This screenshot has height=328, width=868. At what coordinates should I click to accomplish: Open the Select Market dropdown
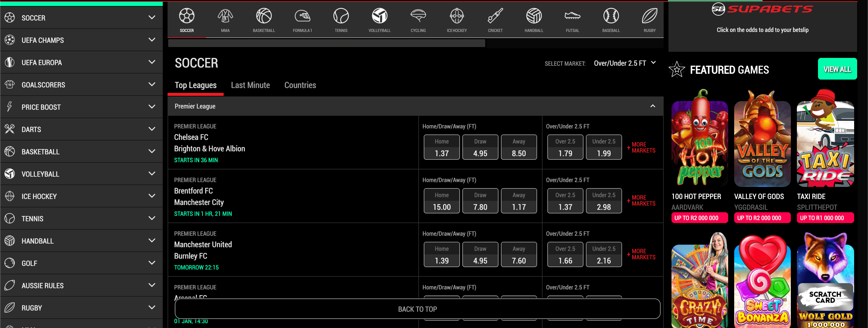(625, 63)
